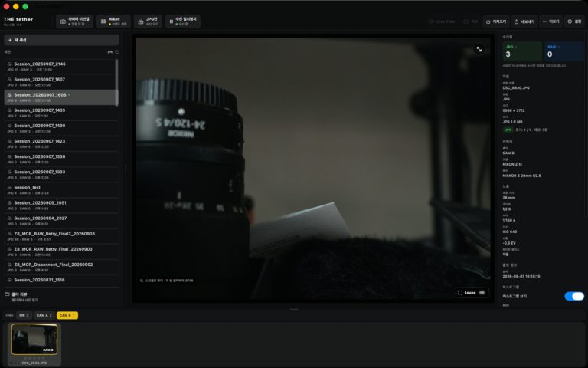This screenshot has height=368, width=588.
Task: Click the ISO 640 value
Action: coord(510,232)
